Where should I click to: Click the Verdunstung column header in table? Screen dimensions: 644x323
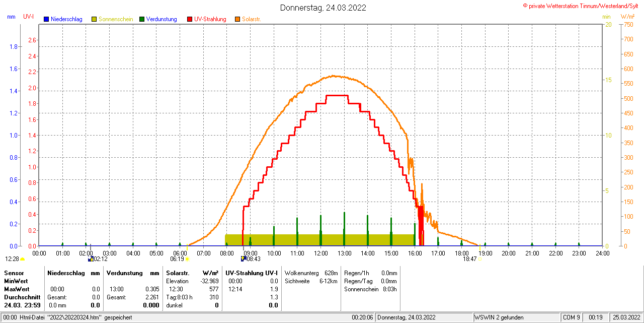124,273
